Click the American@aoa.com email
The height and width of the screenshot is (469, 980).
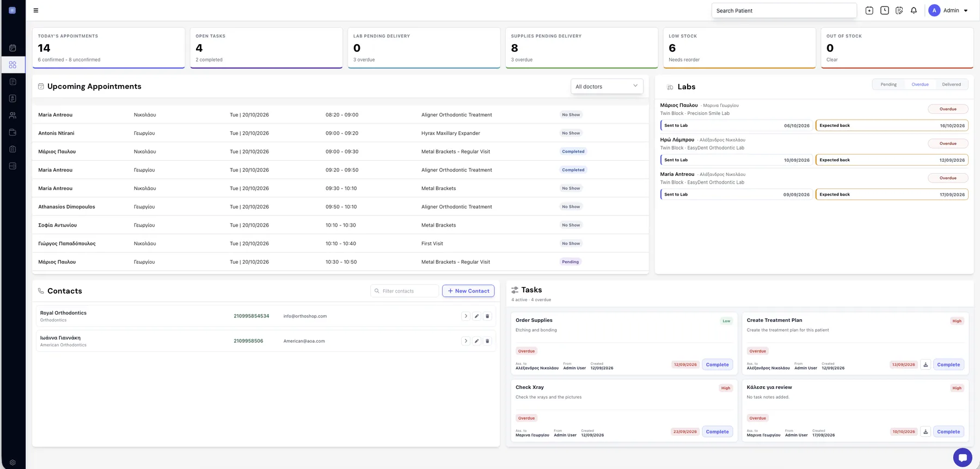click(x=304, y=341)
